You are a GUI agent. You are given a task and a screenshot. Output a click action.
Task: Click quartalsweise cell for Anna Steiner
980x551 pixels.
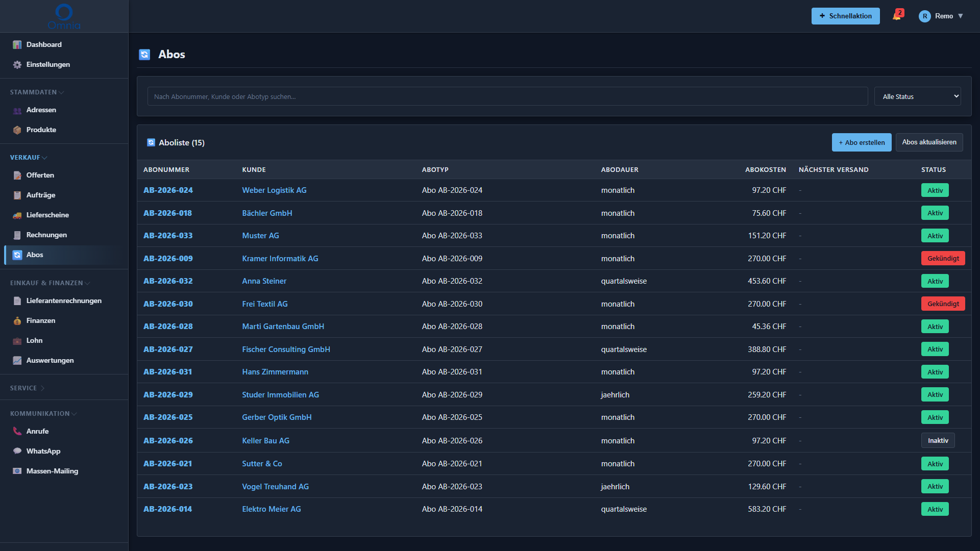(624, 281)
